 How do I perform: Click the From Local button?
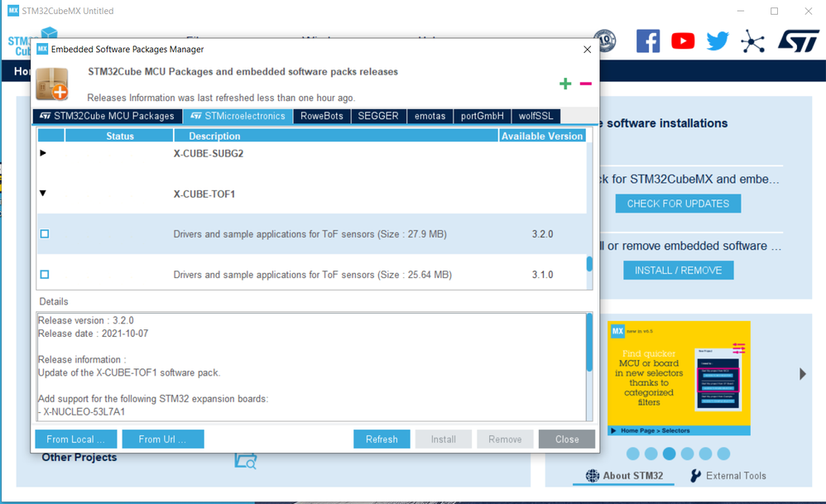[76, 439]
